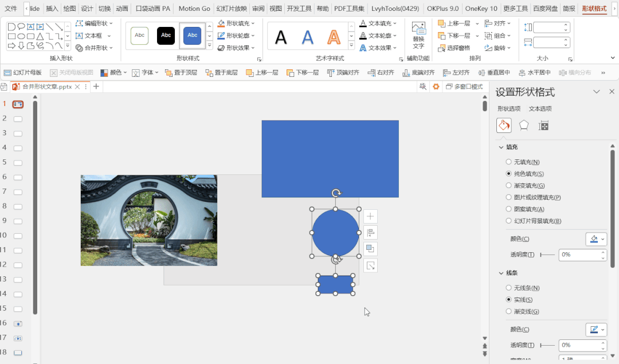Open the line color picker dropdown
The height and width of the screenshot is (364, 619).
(x=596, y=329)
